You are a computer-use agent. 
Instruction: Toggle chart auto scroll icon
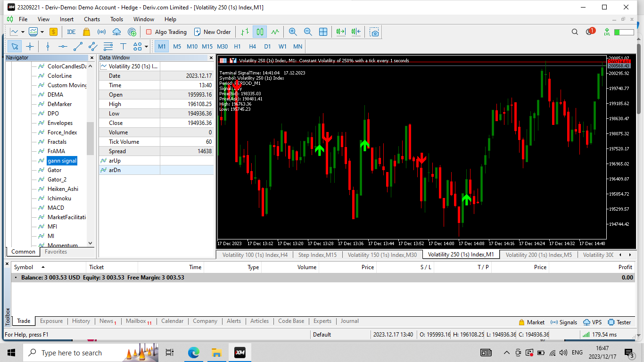tap(341, 32)
